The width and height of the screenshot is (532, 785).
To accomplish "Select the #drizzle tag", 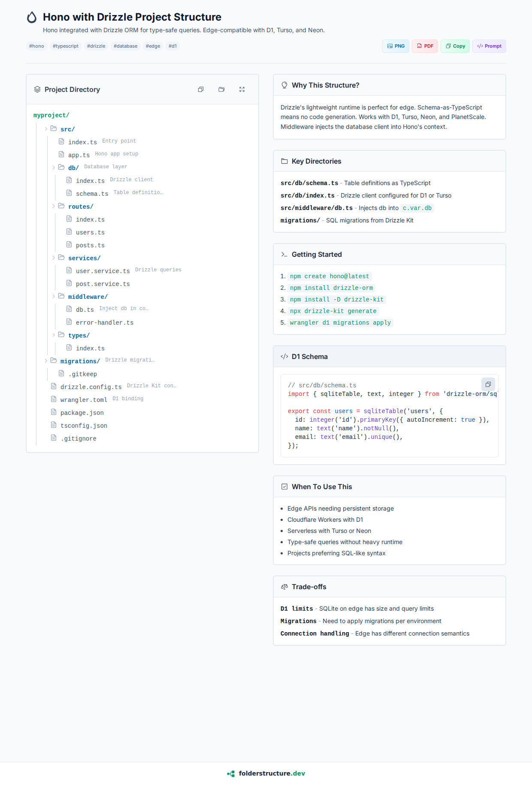I will tap(96, 46).
